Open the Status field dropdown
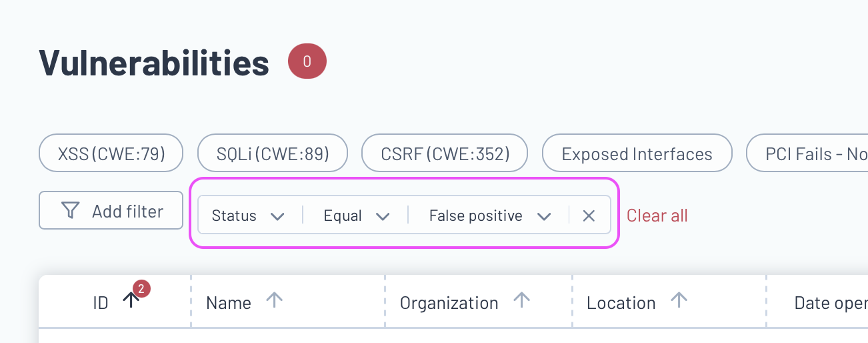Screen dimensions: 868x343 (x=249, y=216)
